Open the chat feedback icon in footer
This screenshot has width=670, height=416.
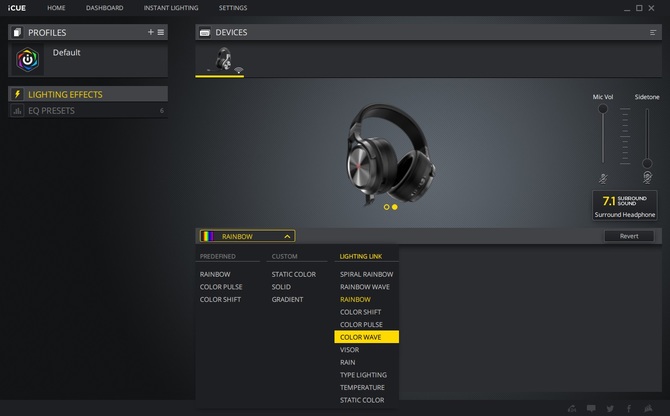(x=591, y=409)
